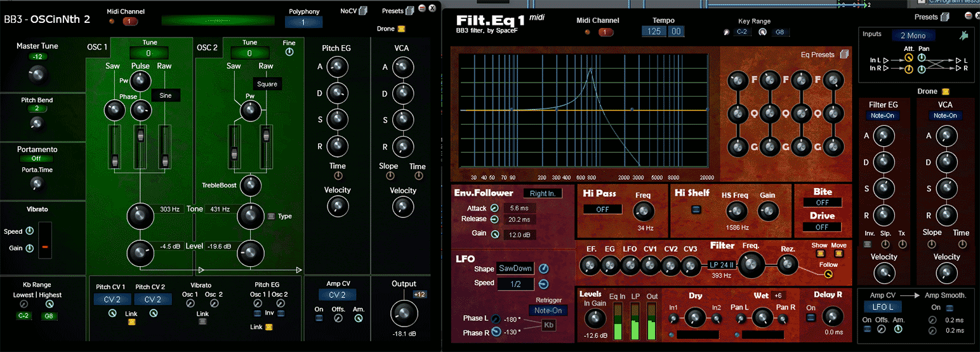The image size is (980, 352).
Task: Click the Output level knob
Action: (x=404, y=311)
